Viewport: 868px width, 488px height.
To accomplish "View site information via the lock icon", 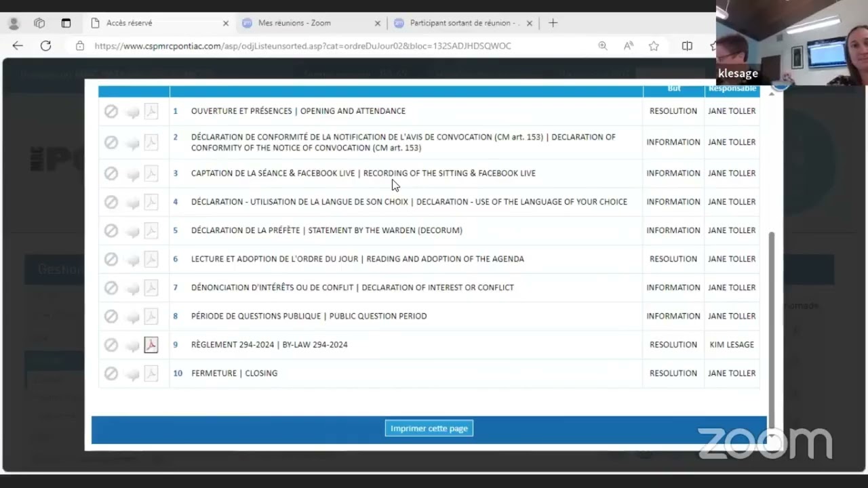I will click(80, 46).
